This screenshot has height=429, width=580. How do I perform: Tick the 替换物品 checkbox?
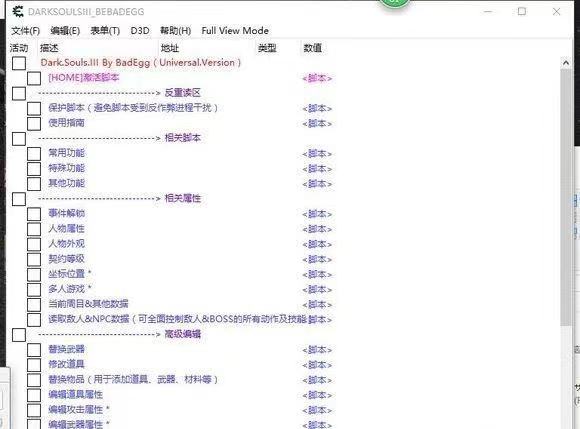34,380
